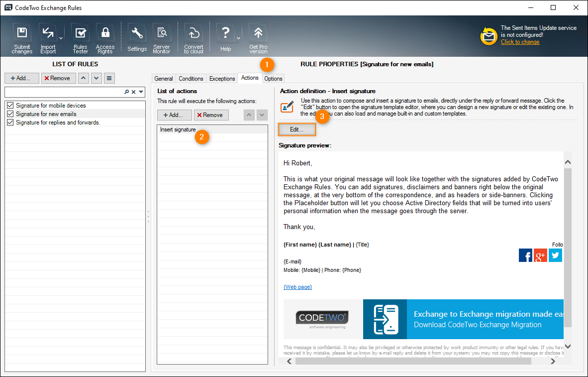Click the CodeTwo logo banner image

click(x=323, y=319)
